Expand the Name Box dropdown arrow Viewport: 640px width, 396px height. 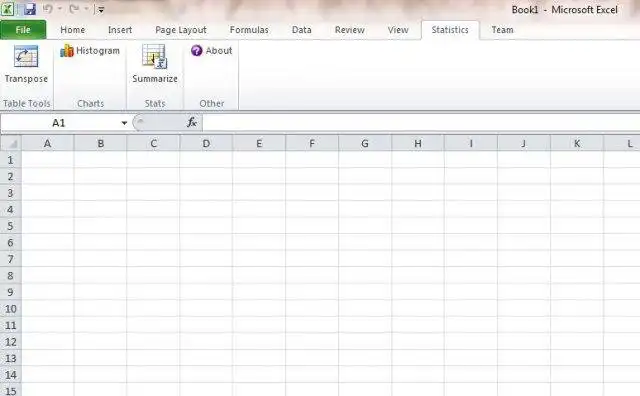[124, 123]
